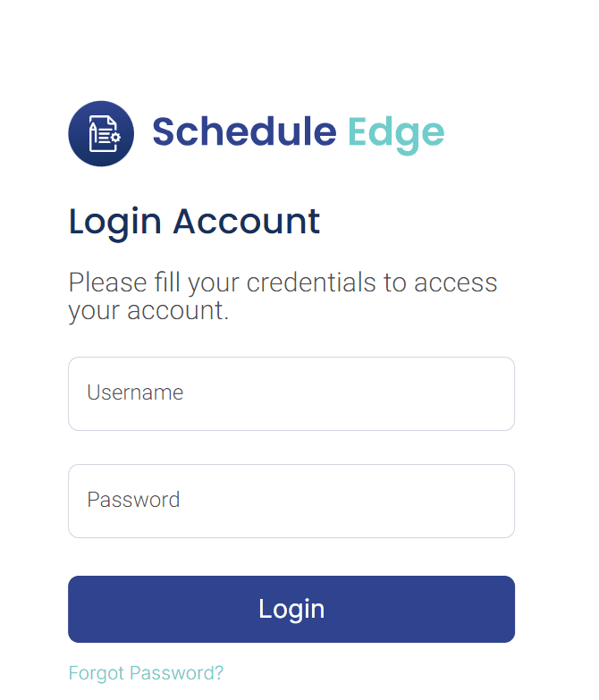Screen dimensions: 599x700
Task: Click the document glyph in the round logo
Action: [x=99, y=134]
